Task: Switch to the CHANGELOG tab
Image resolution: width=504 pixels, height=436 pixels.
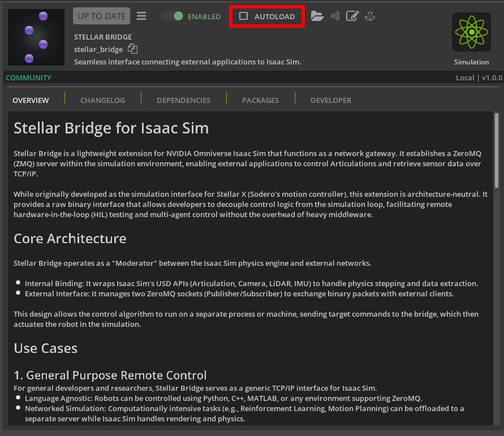Action: click(x=102, y=100)
